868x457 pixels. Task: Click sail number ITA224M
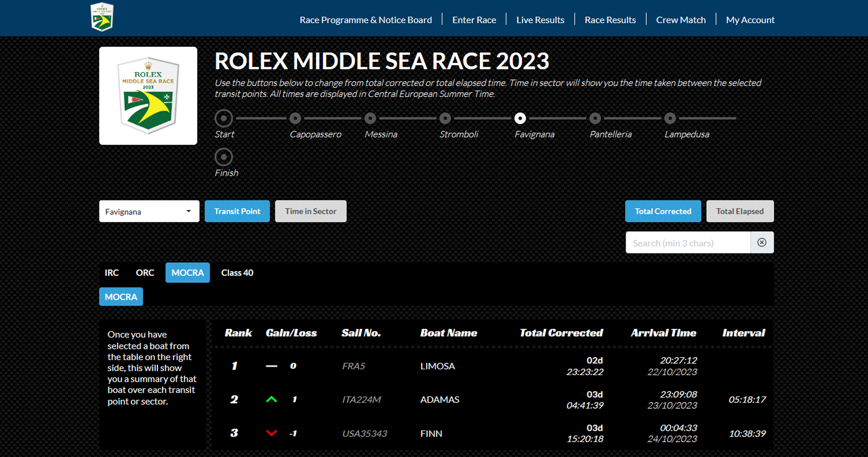[362, 400]
